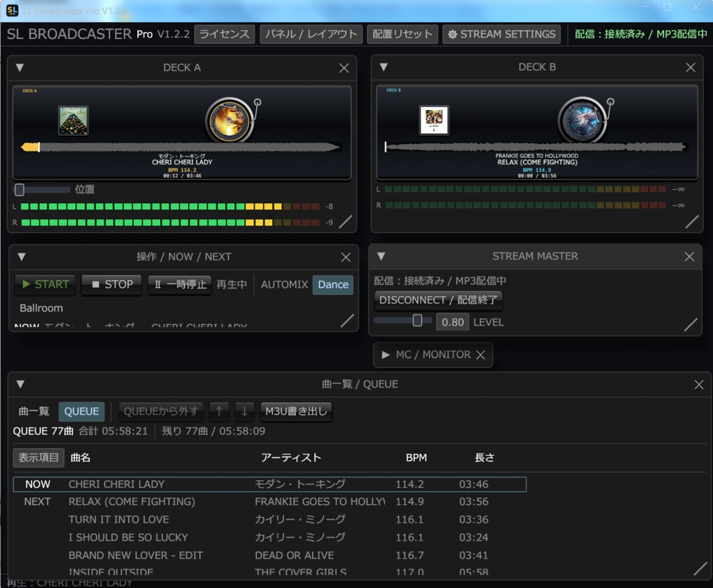Select BRAND NEW LOVER - EDIT row

point(269,556)
